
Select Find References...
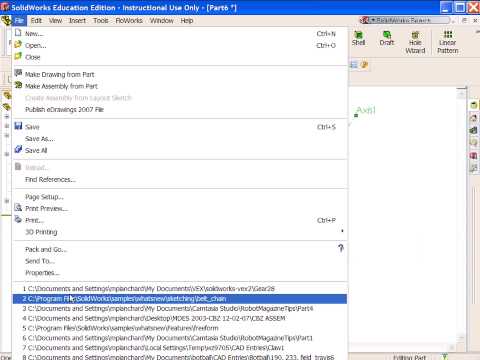pos(180,179)
